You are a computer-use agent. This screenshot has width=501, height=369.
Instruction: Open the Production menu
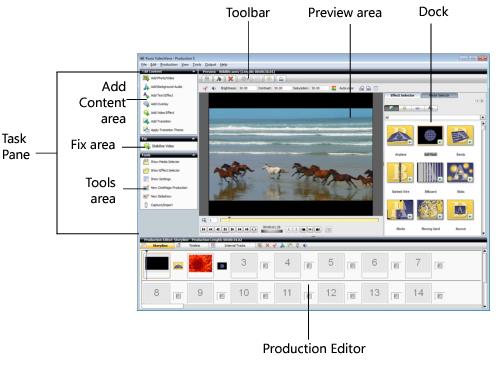click(x=169, y=65)
